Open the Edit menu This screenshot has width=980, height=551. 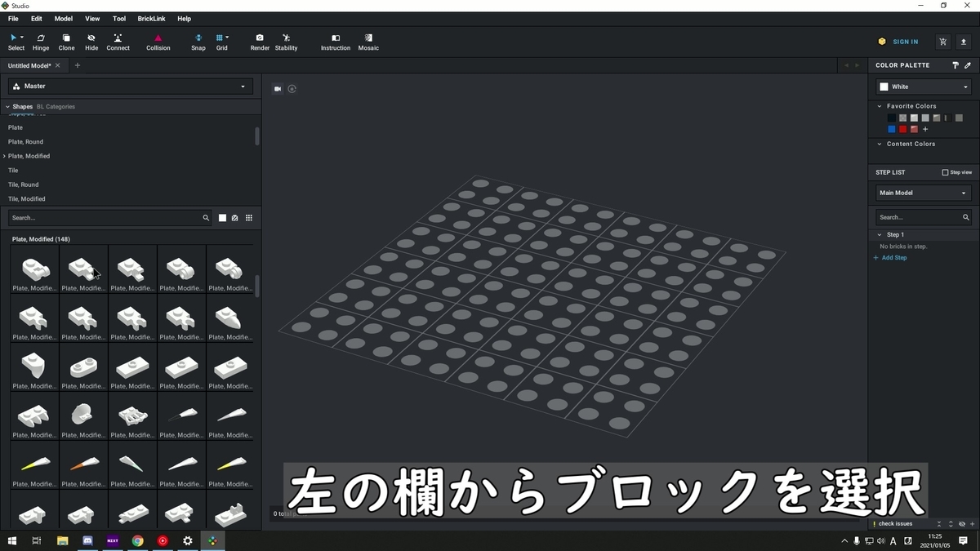(x=37, y=19)
